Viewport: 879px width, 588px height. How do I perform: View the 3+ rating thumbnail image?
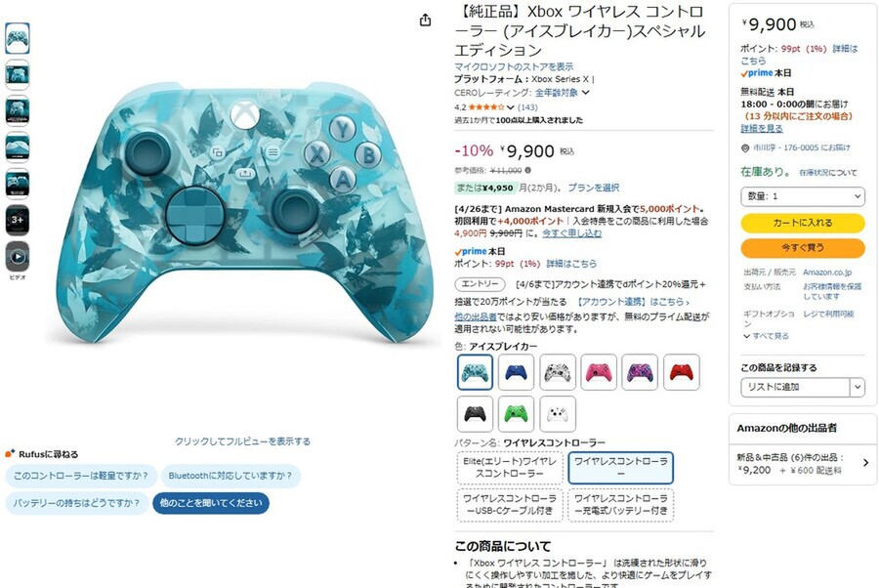pyautogui.click(x=18, y=220)
